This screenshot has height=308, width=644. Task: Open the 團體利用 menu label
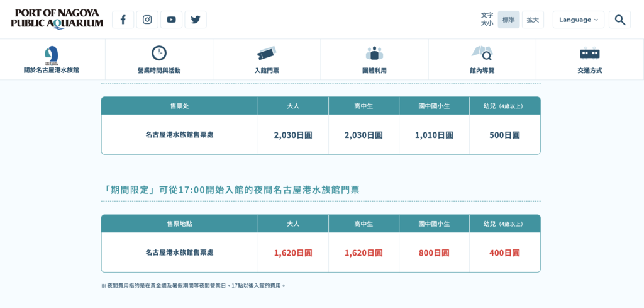[x=374, y=71]
